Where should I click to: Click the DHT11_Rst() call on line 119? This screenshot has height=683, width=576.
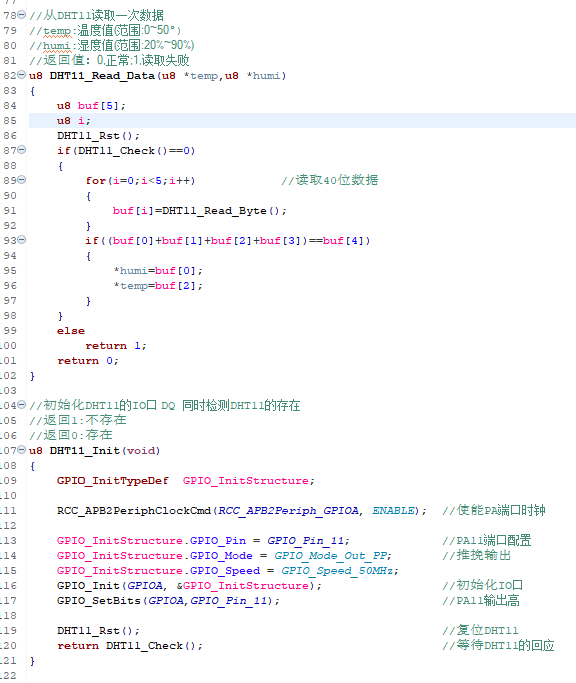tap(98, 631)
